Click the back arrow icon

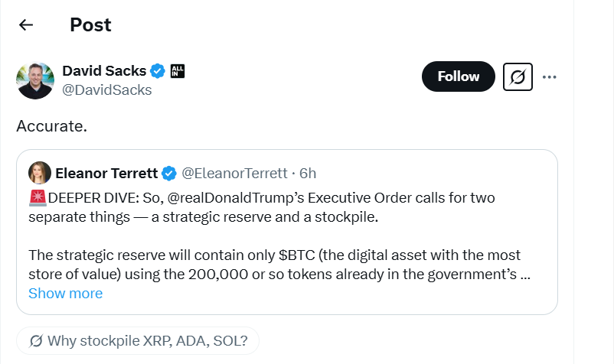[26, 25]
